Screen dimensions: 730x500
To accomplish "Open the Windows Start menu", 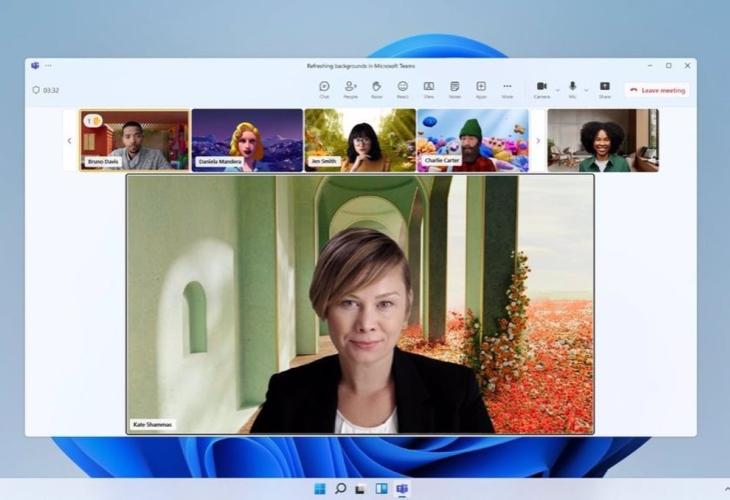I will (x=320, y=489).
